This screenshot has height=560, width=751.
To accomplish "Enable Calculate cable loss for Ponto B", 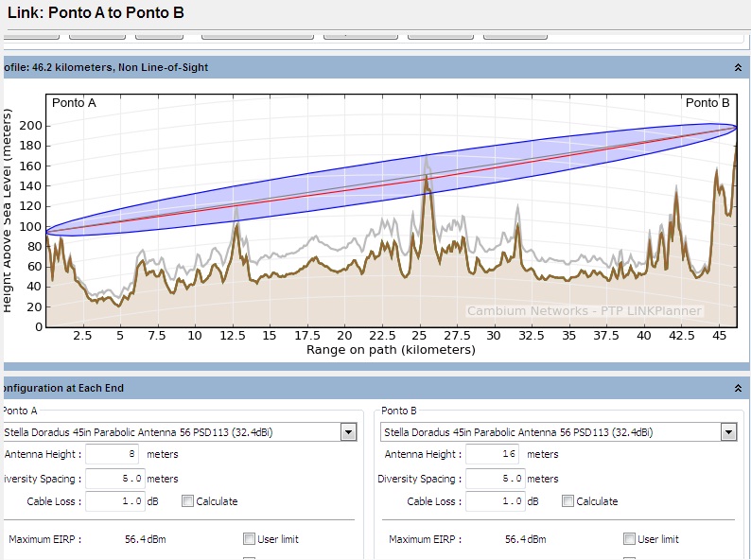I will pyautogui.click(x=568, y=501).
